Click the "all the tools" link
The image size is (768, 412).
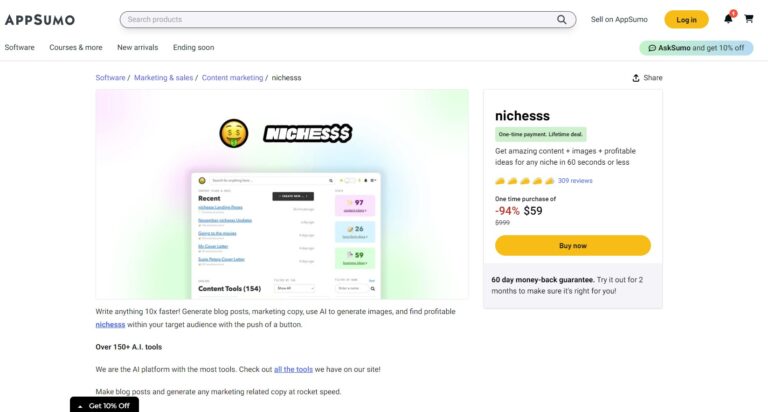(293, 369)
